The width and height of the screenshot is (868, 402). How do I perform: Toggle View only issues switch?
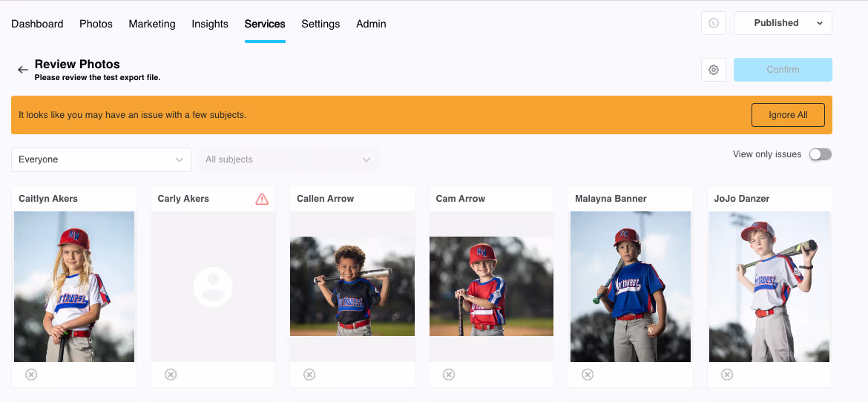point(821,154)
